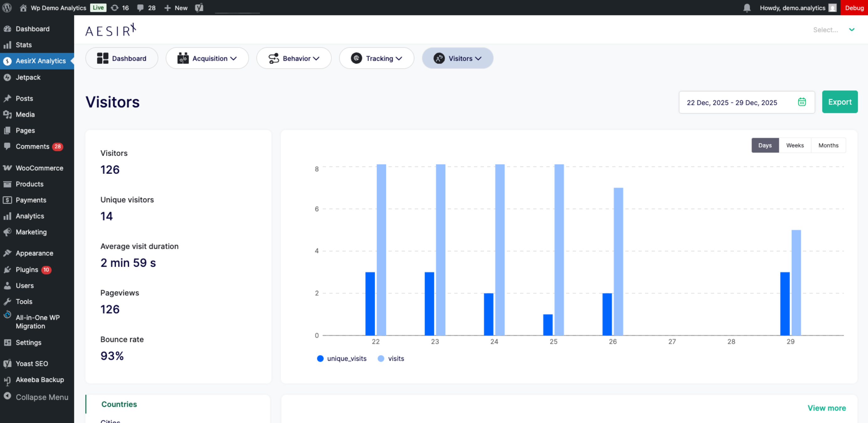Open the calendar date picker icon
The width and height of the screenshot is (868, 423).
[802, 102]
